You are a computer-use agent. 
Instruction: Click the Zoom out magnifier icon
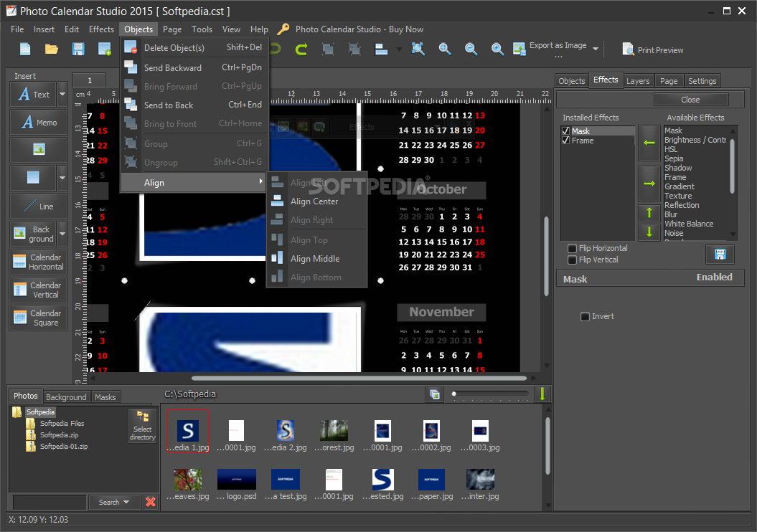click(x=471, y=49)
